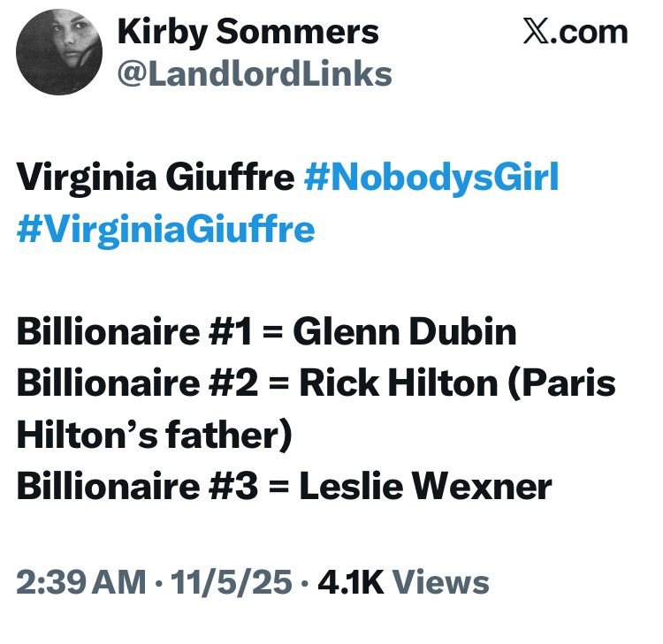The width and height of the screenshot is (663, 644).
Task: Click the 'Billionaire #2' label
Action: tap(134, 384)
